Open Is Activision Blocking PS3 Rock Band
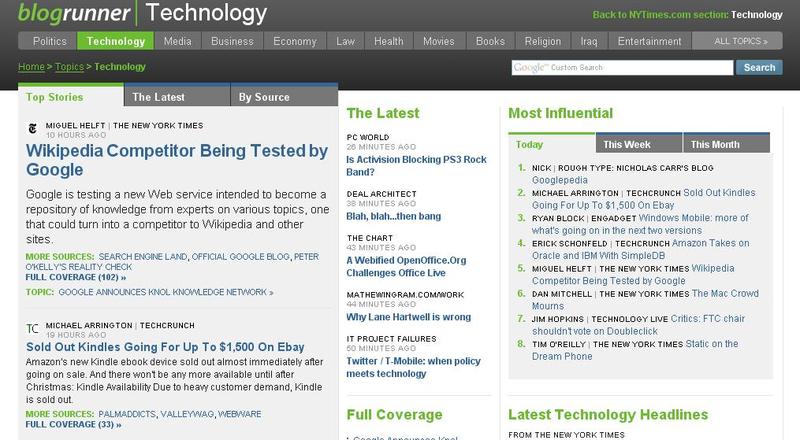Image resolution: width=800 pixels, height=440 pixels. [417, 158]
